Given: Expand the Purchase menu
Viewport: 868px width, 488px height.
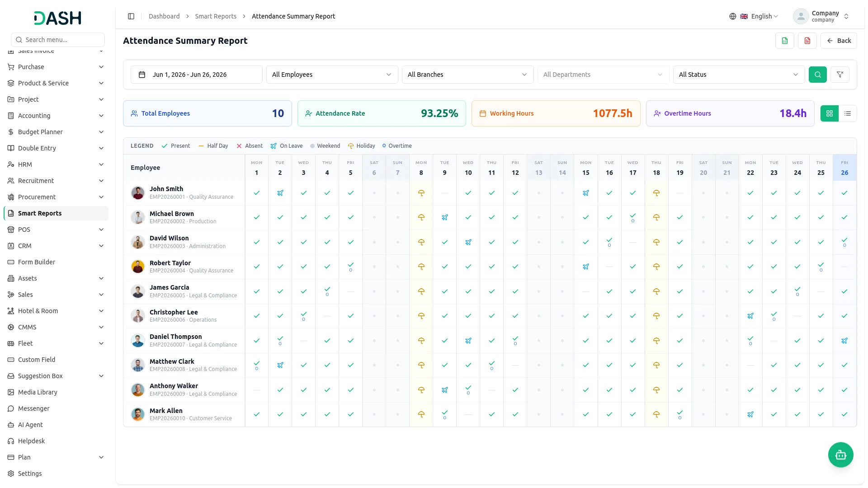Looking at the screenshot, I should (56, 67).
